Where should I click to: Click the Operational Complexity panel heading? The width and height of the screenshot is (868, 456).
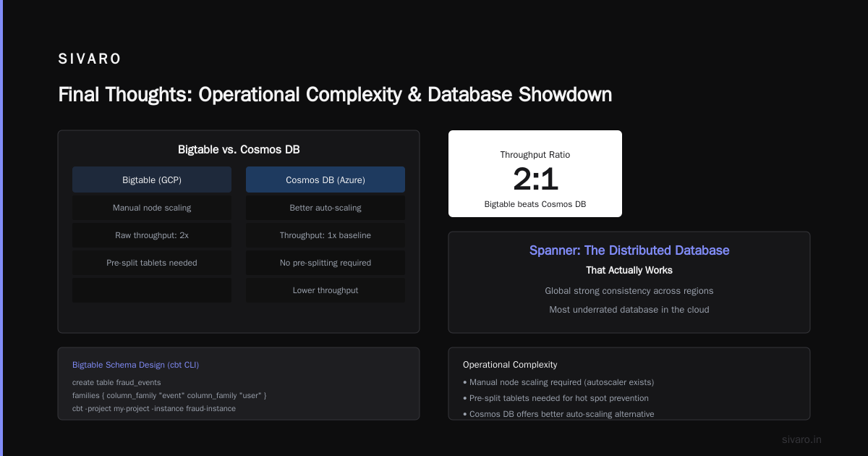pyautogui.click(x=510, y=365)
